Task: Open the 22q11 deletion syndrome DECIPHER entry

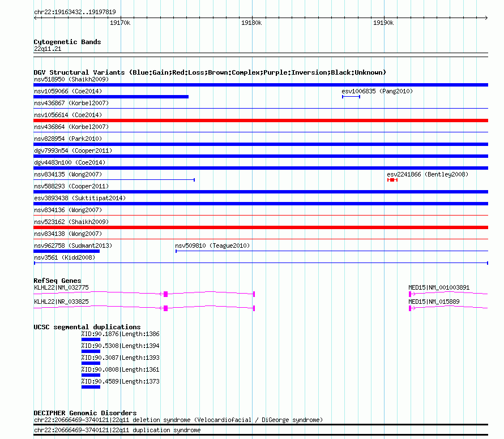Action: (178, 420)
